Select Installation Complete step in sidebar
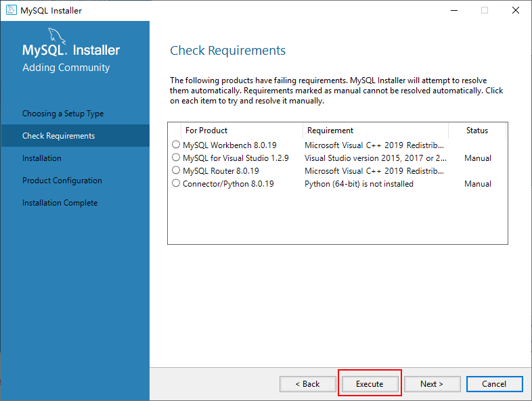Viewport: 532px width, 401px height. pos(60,203)
